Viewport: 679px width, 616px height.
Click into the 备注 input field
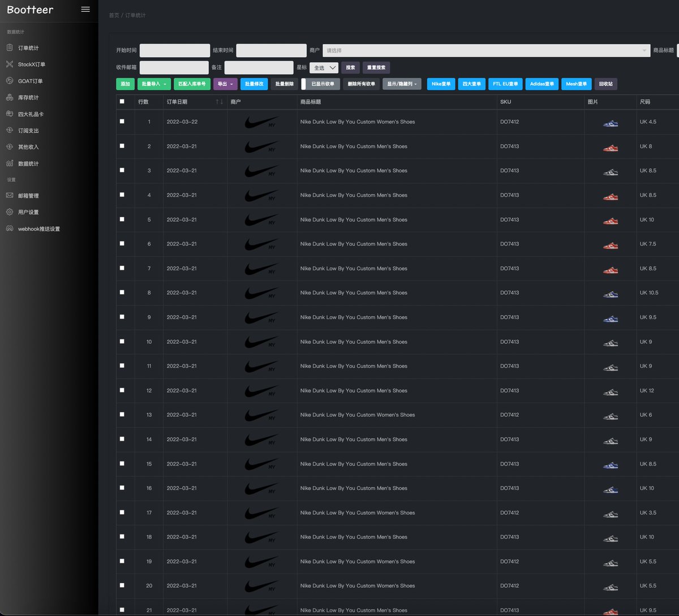[259, 67]
